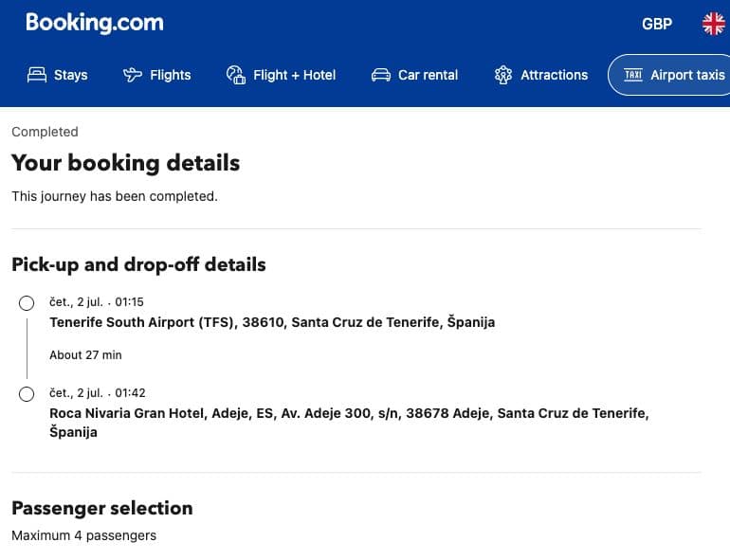Click the drop-off circle marker at 01:42
The width and height of the screenshot is (730, 560).
click(27, 394)
